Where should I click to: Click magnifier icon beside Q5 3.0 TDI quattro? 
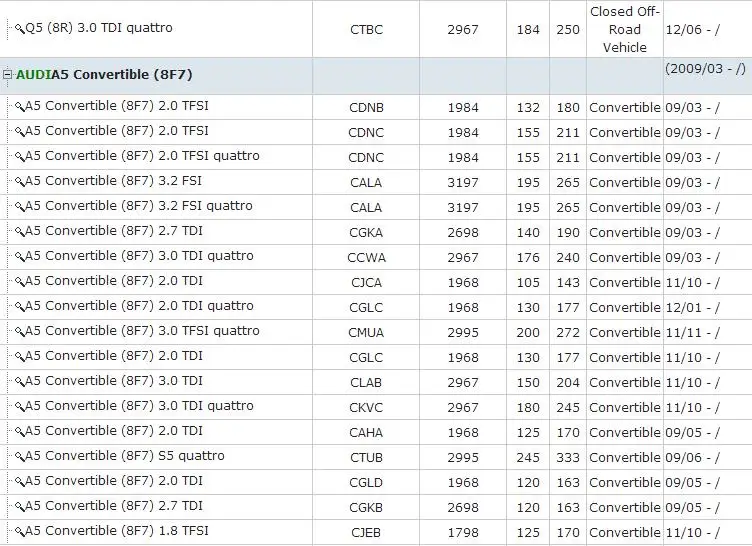click(x=20, y=28)
